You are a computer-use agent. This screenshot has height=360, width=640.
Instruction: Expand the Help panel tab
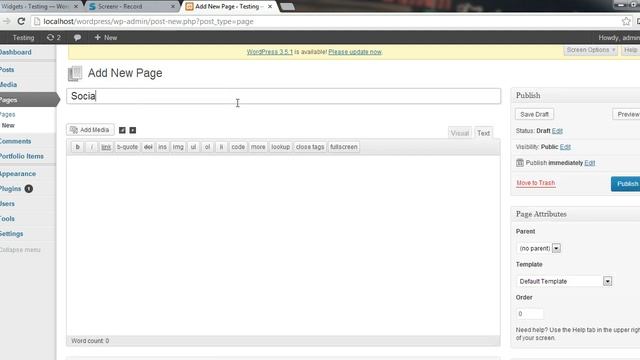[x=630, y=50]
